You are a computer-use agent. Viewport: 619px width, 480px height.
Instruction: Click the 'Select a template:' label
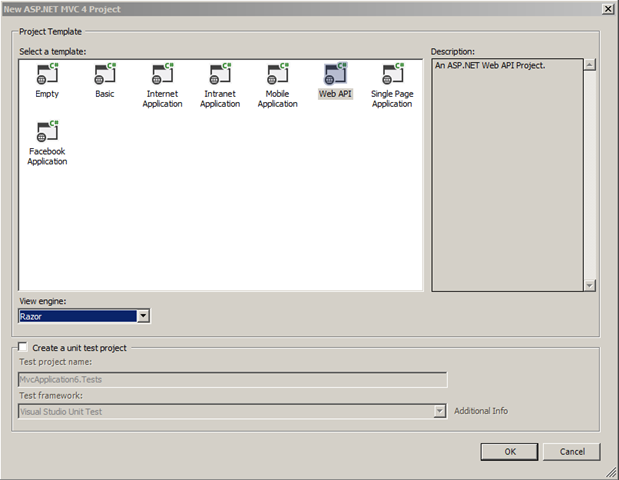tap(53, 52)
